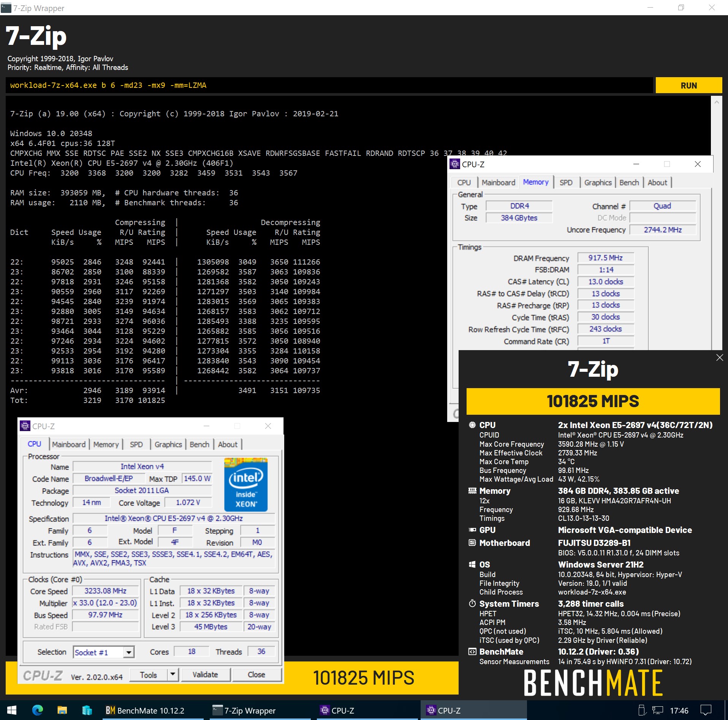Click the CPU chip icon in BenchMate panel
The width and height of the screenshot is (728, 720).
pos(472,425)
